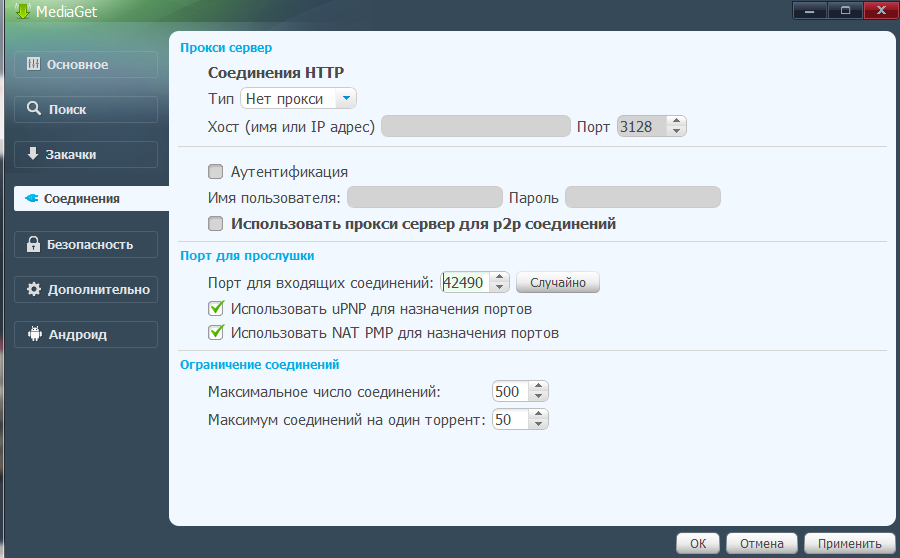Increase proxy port 3128 with up arrow
Image resolution: width=900 pixels, height=558 pixels.
click(677, 121)
